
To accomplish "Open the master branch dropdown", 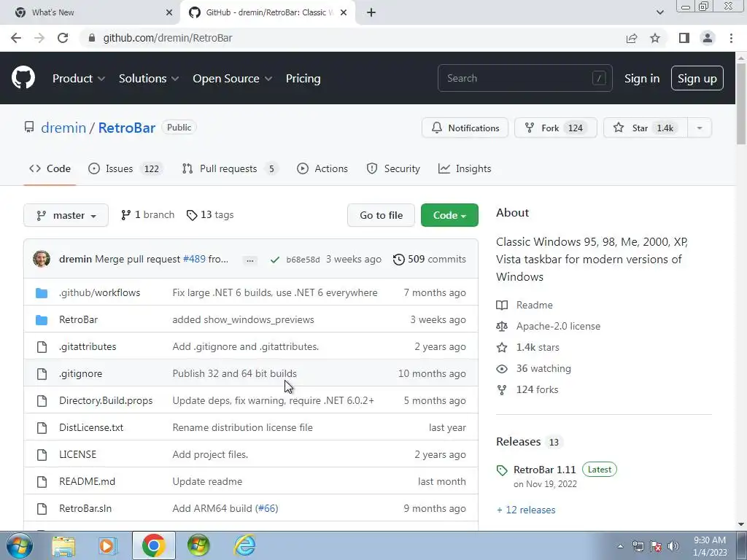I will point(66,215).
